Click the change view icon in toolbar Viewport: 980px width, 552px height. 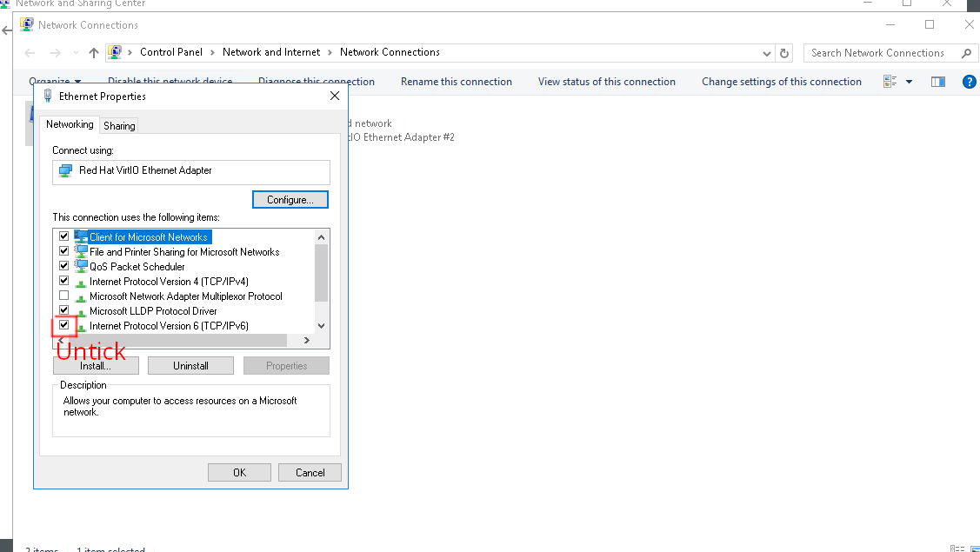click(890, 82)
